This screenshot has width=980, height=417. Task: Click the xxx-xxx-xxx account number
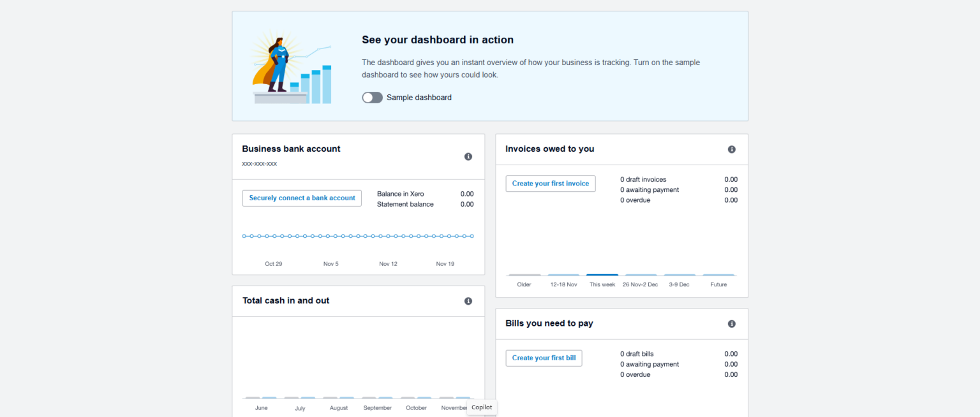tap(259, 163)
